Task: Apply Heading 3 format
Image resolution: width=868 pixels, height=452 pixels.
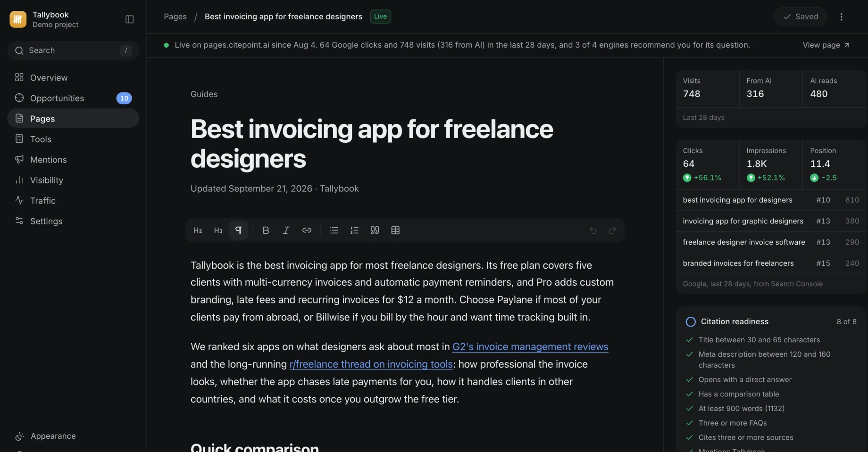Action: [x=218, y=230]
